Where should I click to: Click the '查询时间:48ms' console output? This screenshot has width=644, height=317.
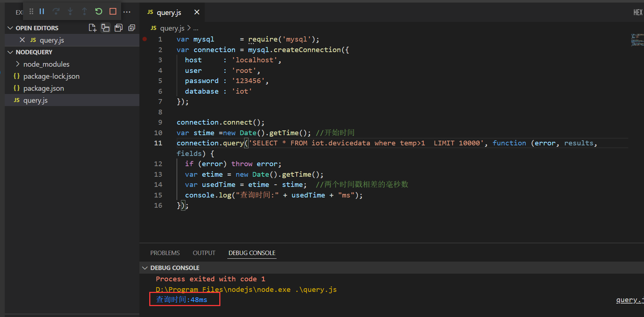(x=182, y=300)
